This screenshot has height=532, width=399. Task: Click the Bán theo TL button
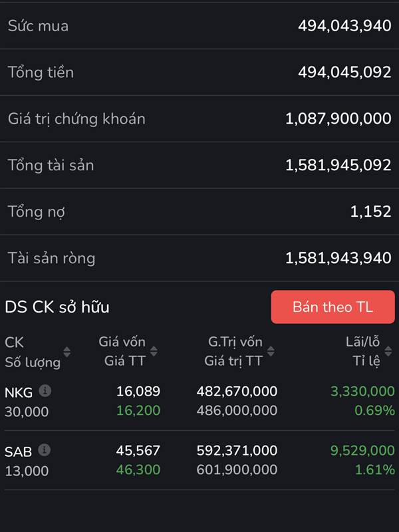333,307
